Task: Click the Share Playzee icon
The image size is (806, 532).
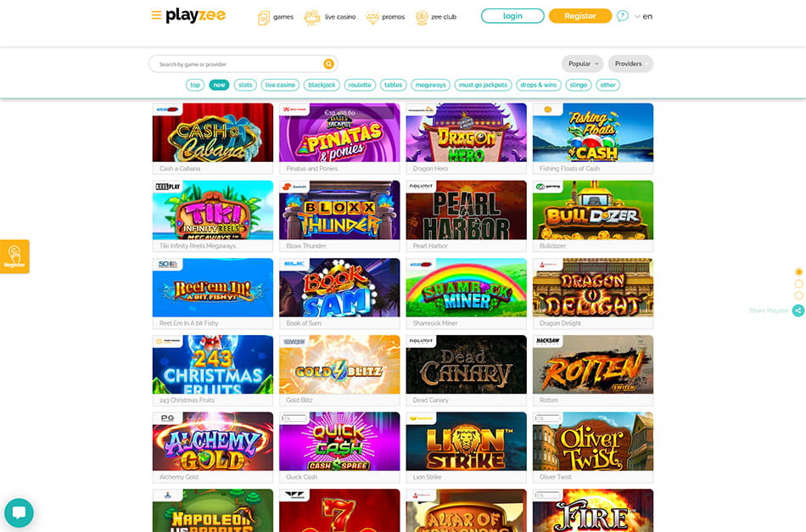Action: (798, 311)
